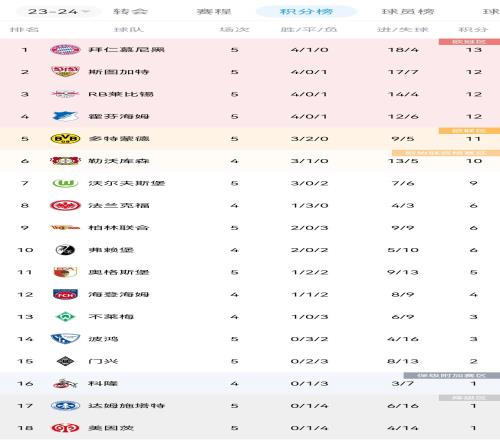Click the Stuttgart club crest
The width and height of the screenshot is (500, 440).
coord(65,72)
